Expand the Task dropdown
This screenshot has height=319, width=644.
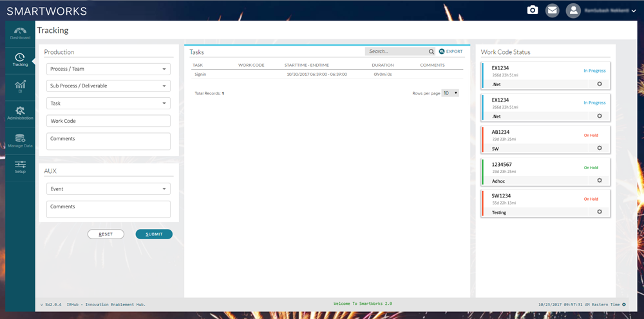(108, 103)
